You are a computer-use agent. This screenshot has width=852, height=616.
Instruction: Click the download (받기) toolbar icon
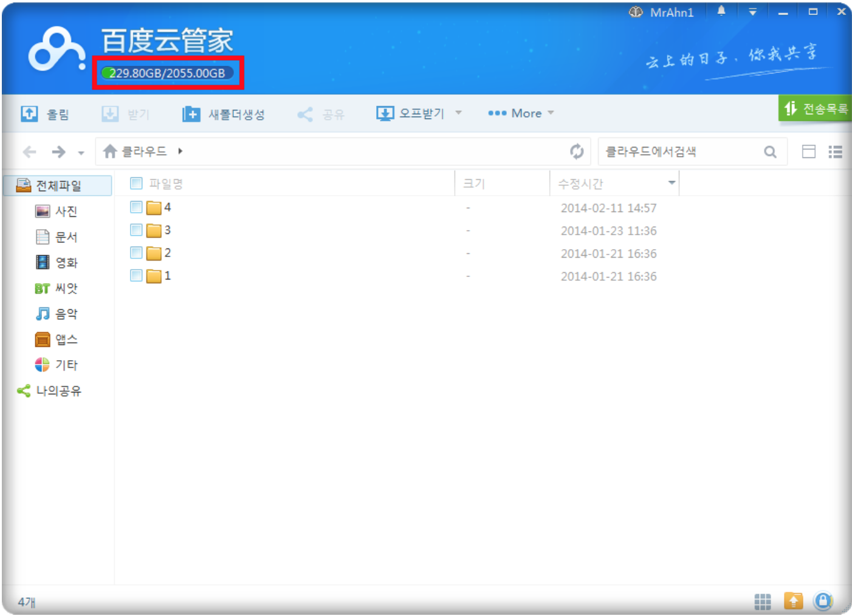110,114
